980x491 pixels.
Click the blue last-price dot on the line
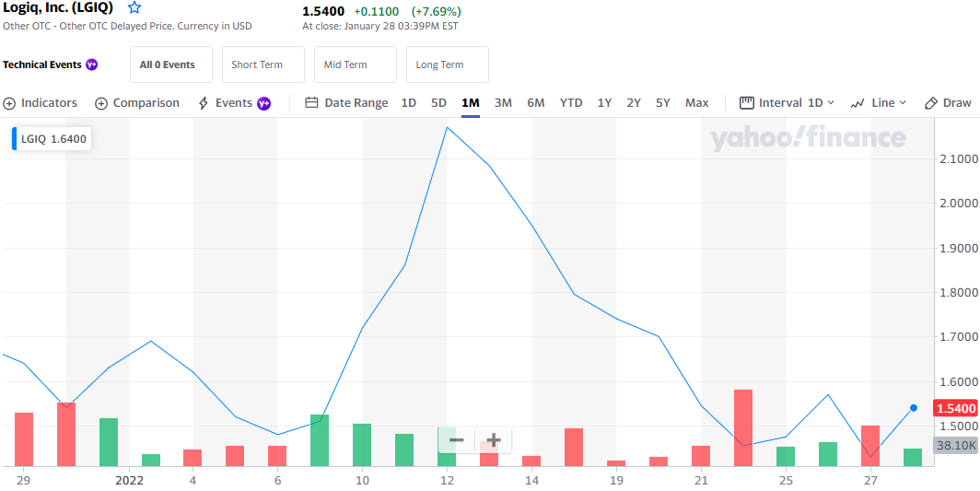pos(913,408)
